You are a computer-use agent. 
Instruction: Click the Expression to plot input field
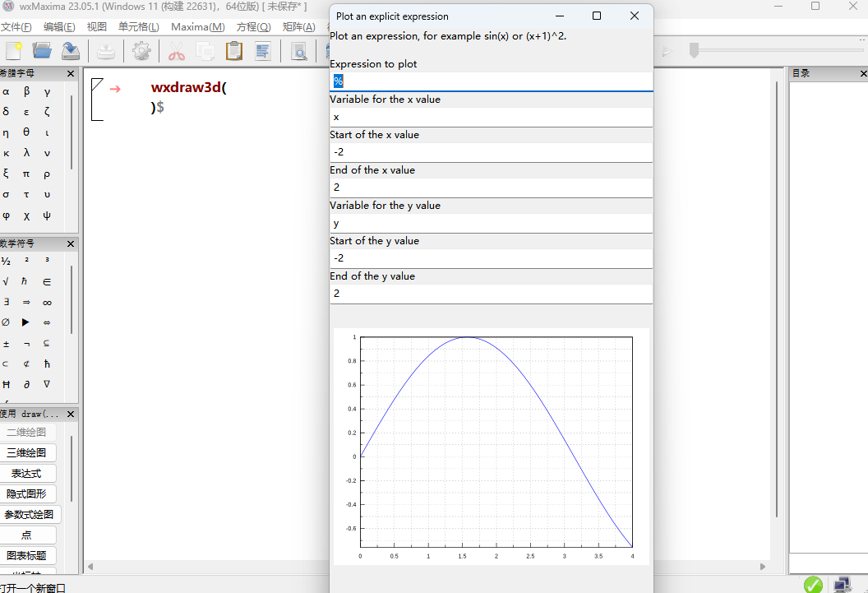click(492, 81)
